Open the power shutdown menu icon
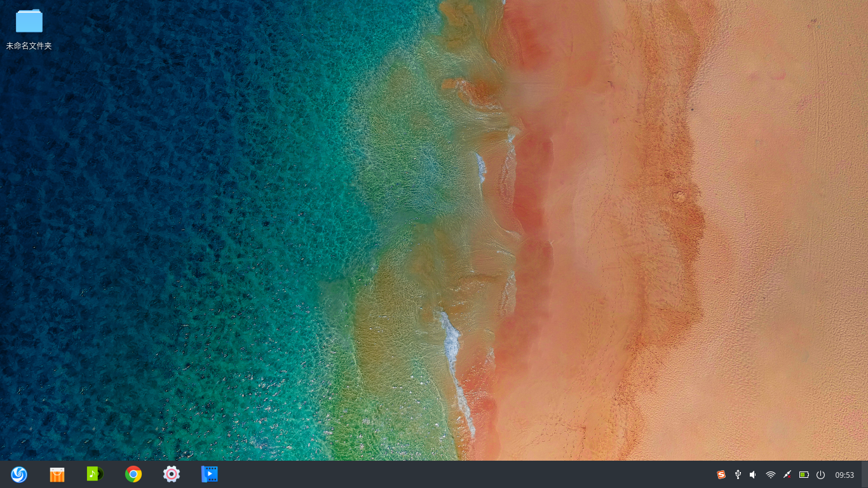The width and height of the screenshot is (868, 488). (x=820, y=475)
